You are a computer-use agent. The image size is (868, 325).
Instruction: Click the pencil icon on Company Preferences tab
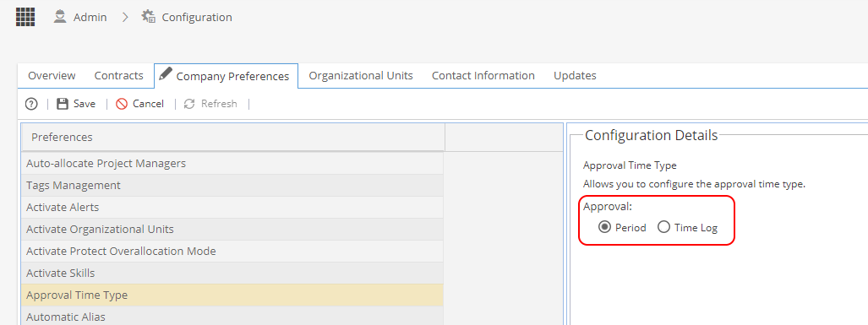click(x=166, y=73)
